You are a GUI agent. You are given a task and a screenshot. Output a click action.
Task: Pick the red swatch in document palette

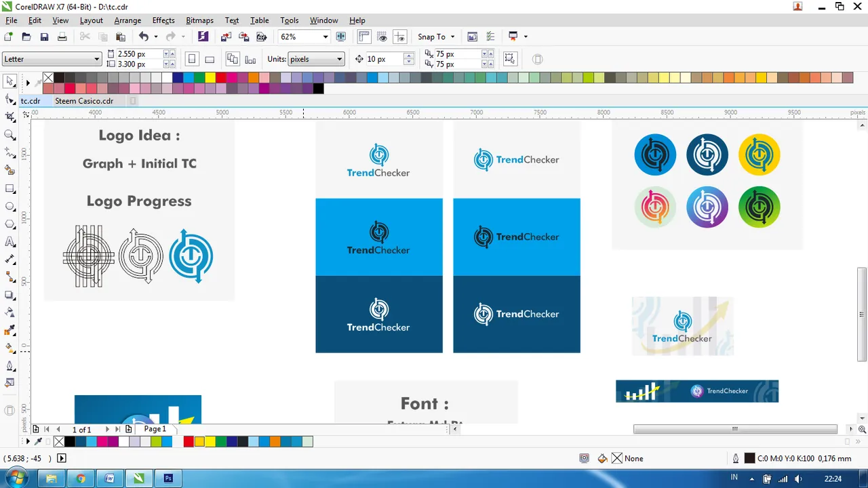click(189, 442)
